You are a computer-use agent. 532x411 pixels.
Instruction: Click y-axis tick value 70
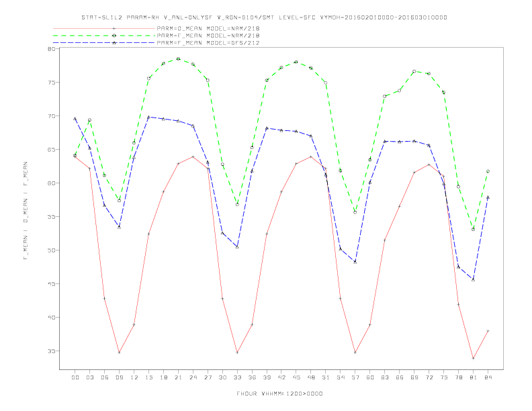click(x=52, y=116)
